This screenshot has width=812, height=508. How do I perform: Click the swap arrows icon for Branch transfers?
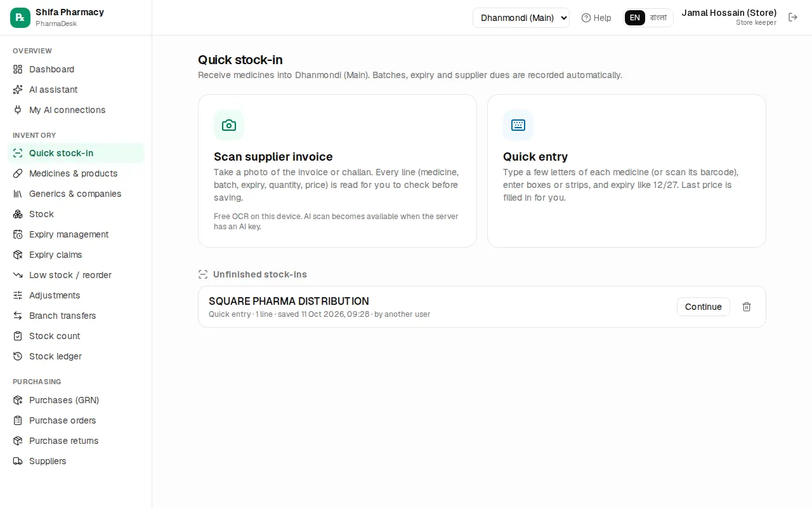[18, 316]
